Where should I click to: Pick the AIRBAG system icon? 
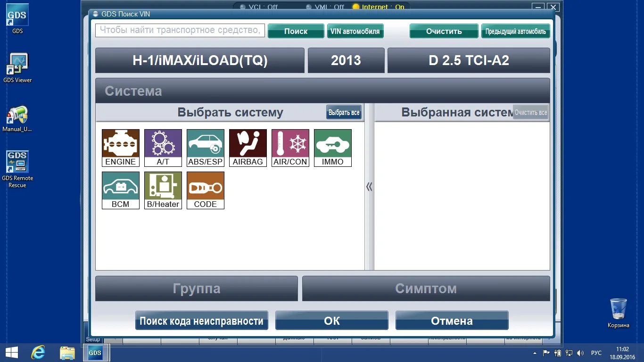click(x=248, y=148)
